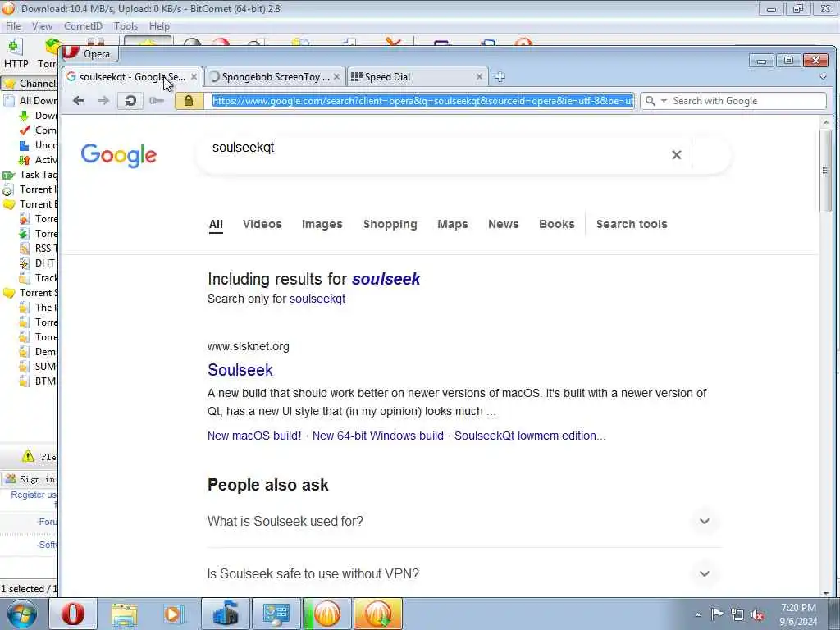
Task: Click BitComet Register user link
Action: [34, 495]
